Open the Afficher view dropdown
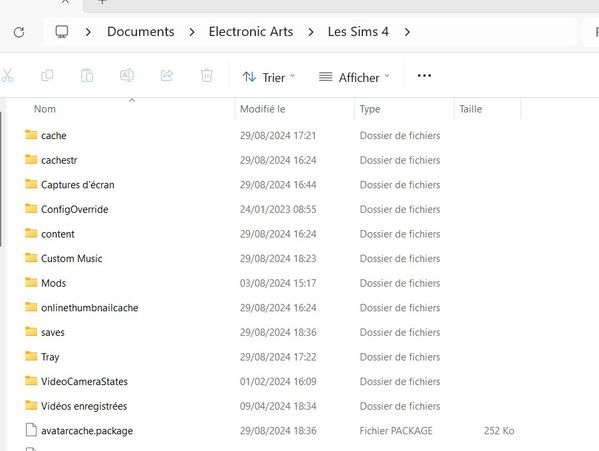Image resolution: width=599 pixels, height=451 pixels. pyautogui.click(x=354, y=78)
